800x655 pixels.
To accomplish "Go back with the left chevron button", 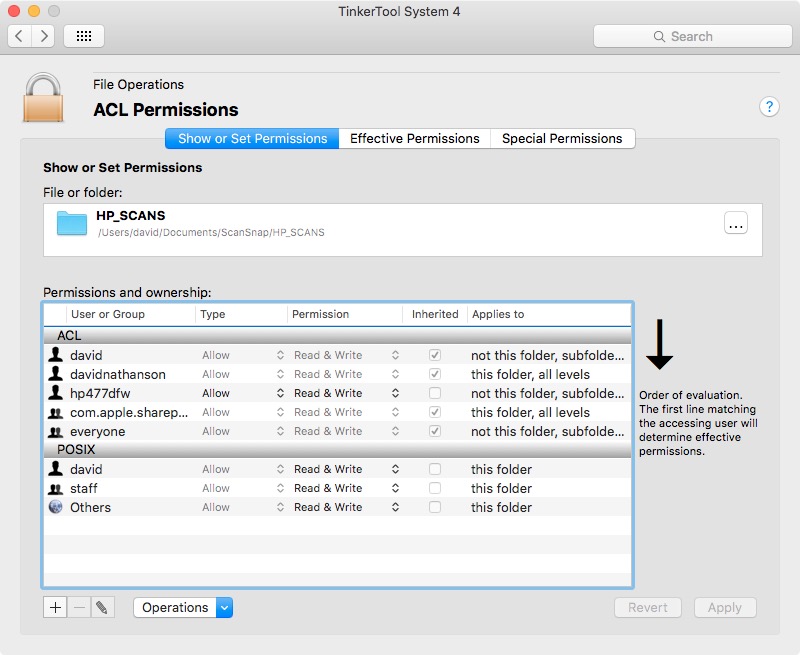I will 19,36.
